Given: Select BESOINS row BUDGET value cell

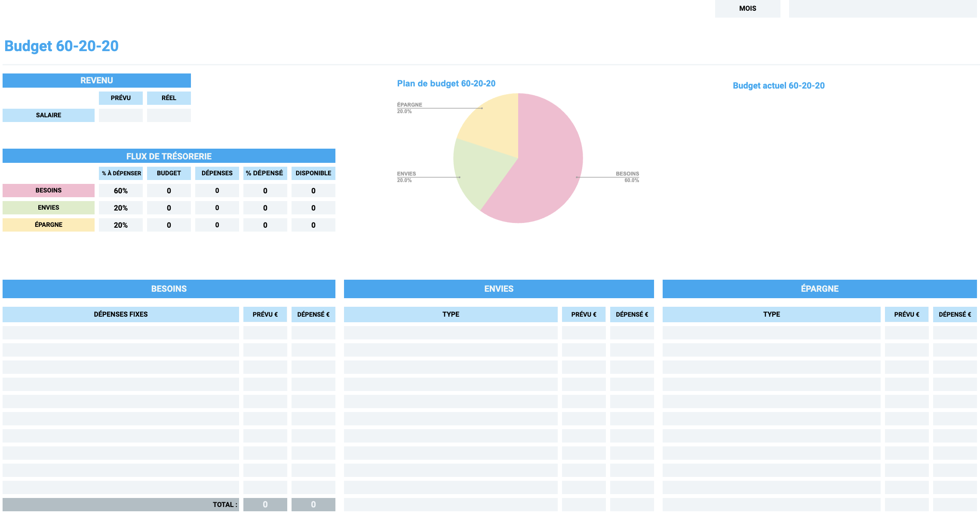Looking at the screenshot, I should point(169,190).
